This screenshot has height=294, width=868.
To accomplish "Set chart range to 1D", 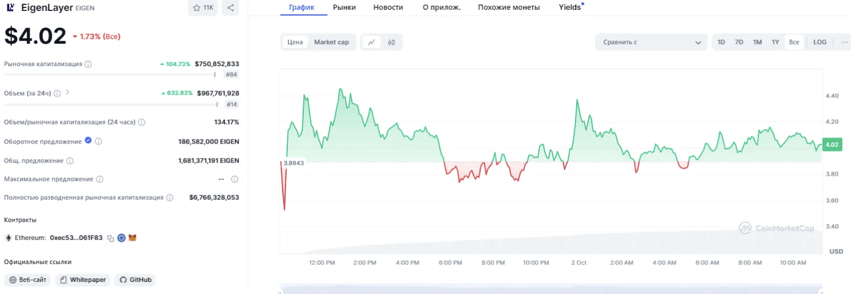I will [721, 42].
